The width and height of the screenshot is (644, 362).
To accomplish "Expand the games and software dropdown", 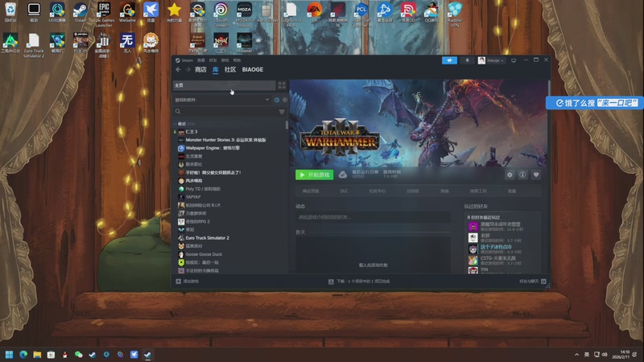I will click(222, 100).
